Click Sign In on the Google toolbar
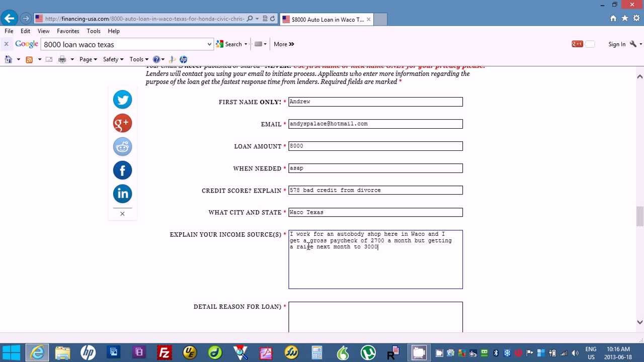Image resolution: width=644 pixels, height=362 pixels. 617,44
